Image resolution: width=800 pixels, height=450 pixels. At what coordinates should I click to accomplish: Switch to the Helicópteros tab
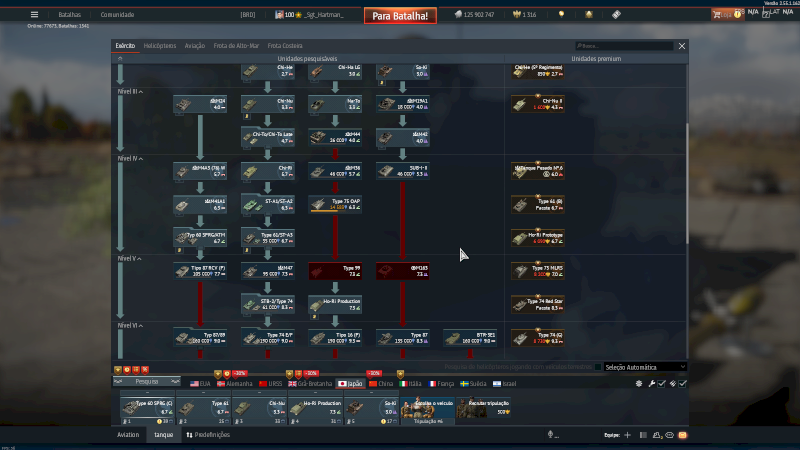tap(160, 46)
